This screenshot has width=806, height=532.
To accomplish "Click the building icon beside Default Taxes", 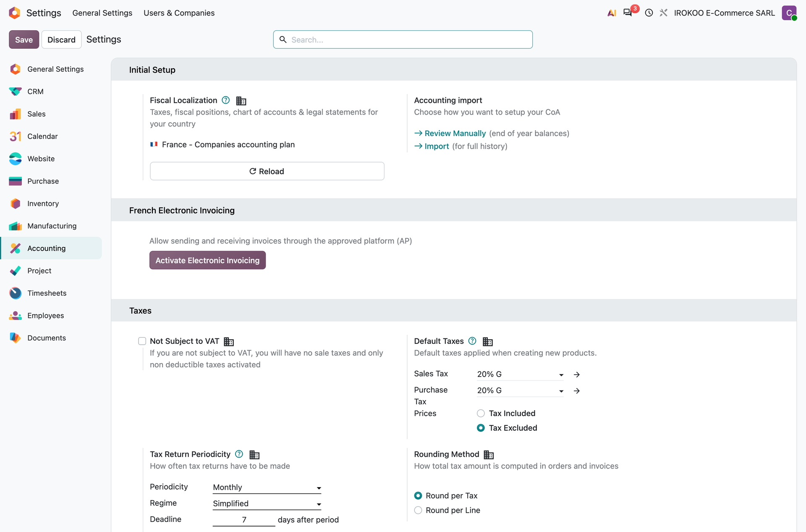I will 488,341.
